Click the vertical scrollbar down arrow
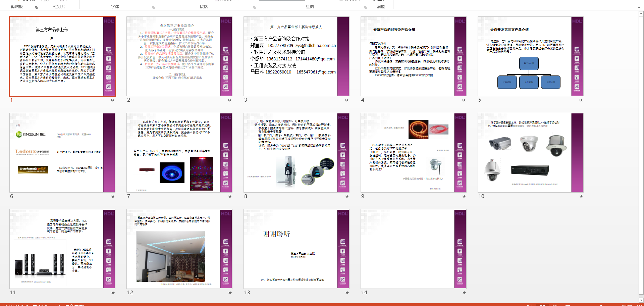Screen dimensions: 644x306 641,300
